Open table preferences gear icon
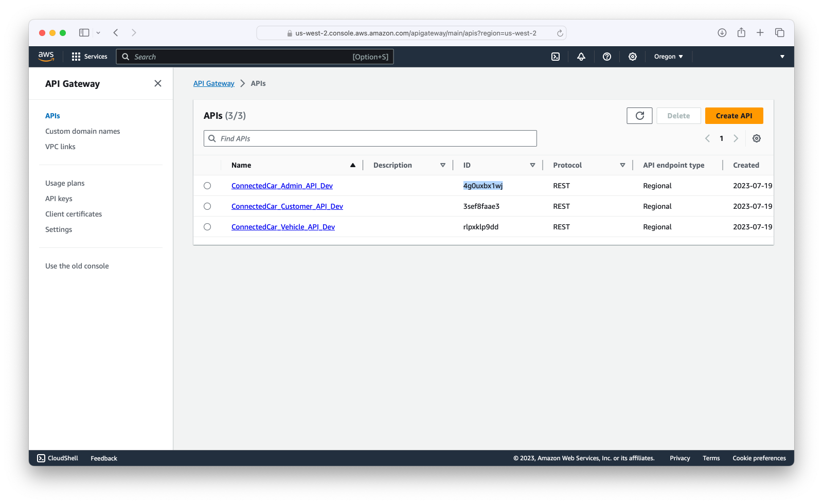The width and height of the screenshot is (823, 504). click(x=757, y=138)
